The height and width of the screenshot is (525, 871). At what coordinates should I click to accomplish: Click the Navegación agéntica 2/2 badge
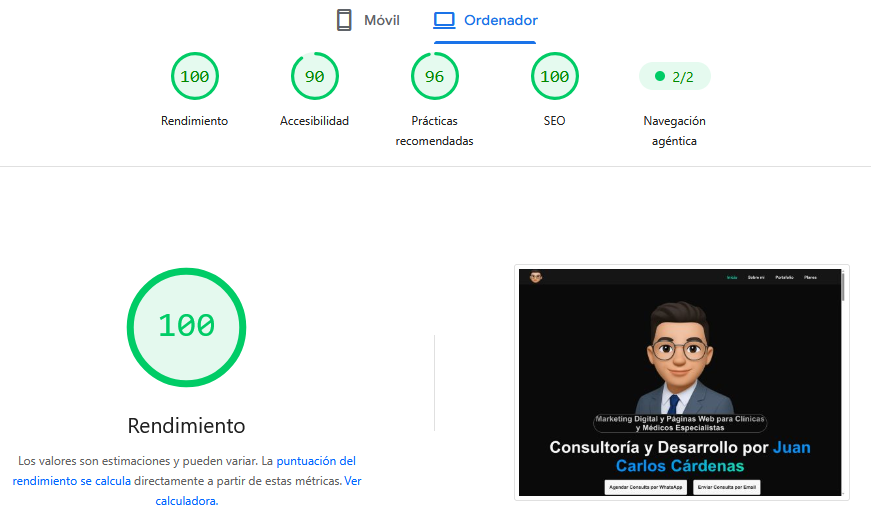674,77
